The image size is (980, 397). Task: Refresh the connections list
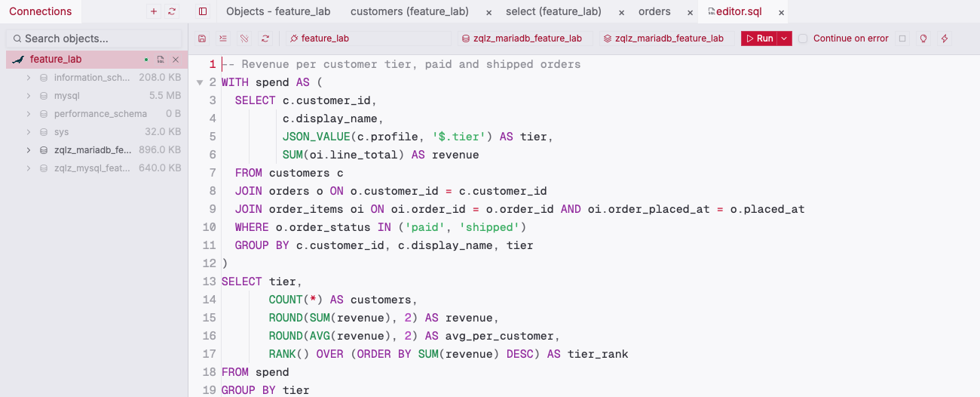pos(172,11)
